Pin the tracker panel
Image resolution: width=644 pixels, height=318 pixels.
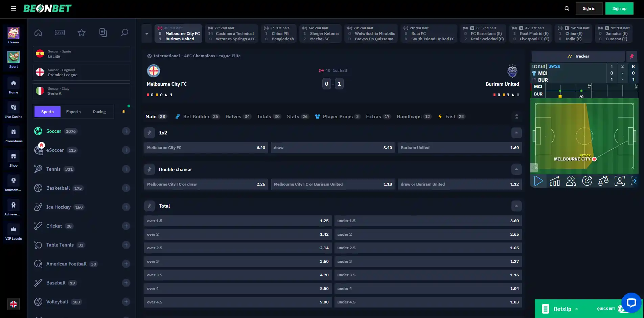pyautogui.click(x=632, y=56)
